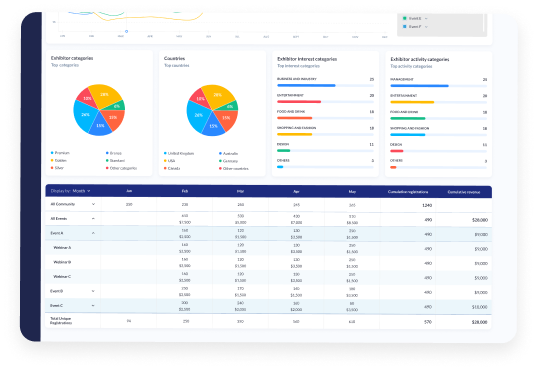Toggle the All Events row arrow
Screen dimensions: 539x371
(x=93, y=219)
